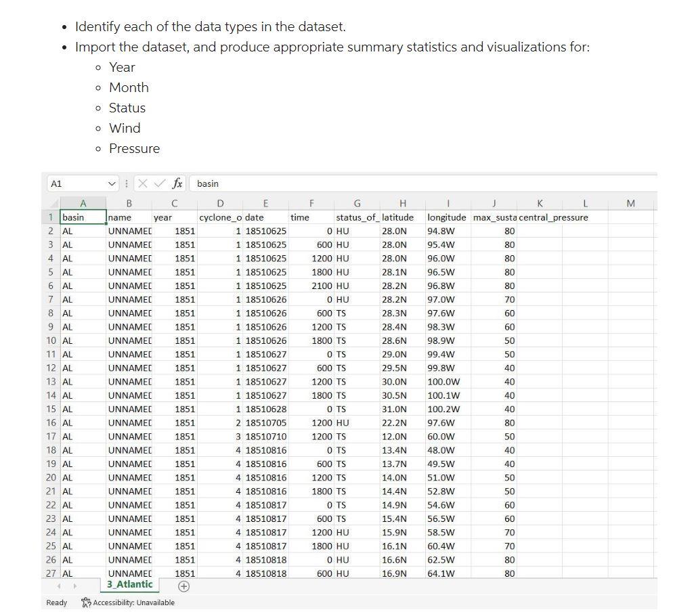Add a new sheet with plus icon
673x616 pixels.
183,586
